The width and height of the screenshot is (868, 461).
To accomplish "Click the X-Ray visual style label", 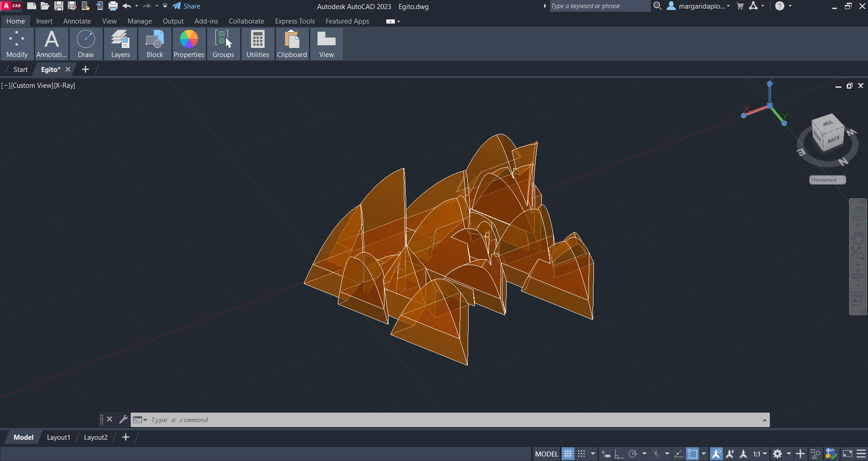I will (65, 86).
